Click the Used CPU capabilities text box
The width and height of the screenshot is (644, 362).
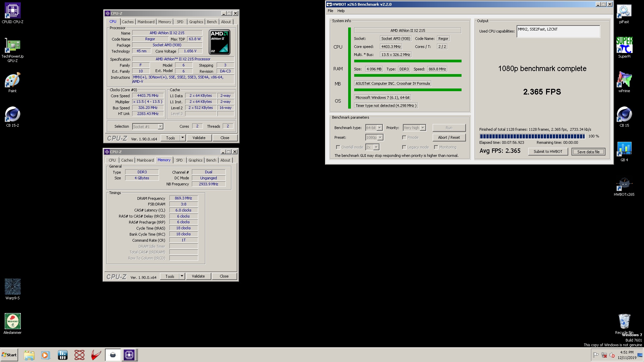pos(558,32)
